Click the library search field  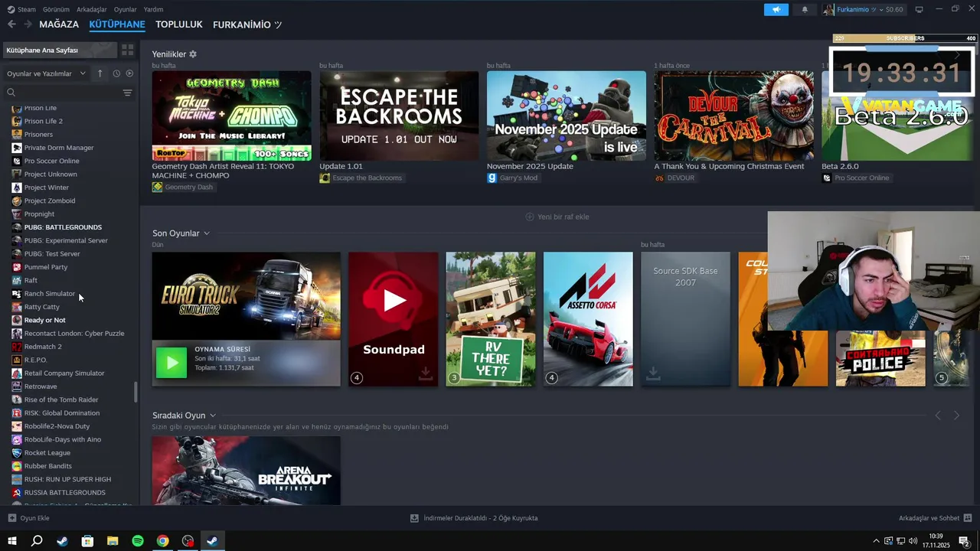point(63,93)
